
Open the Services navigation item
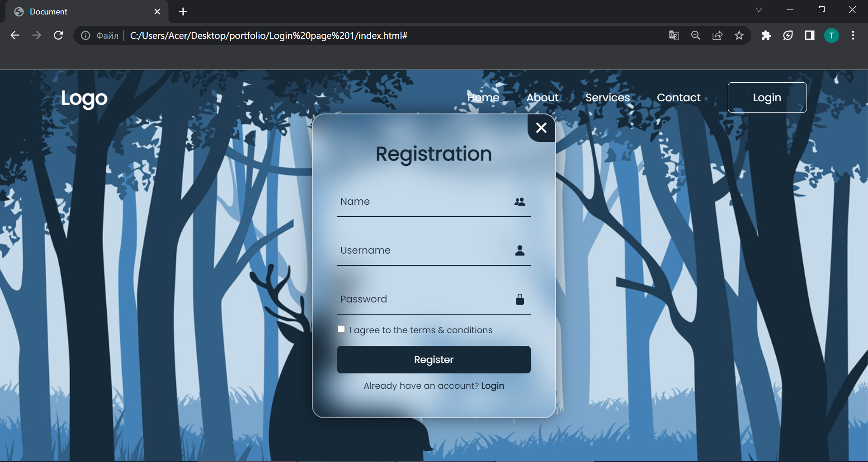pyautogui.click(x=608, y=97)
